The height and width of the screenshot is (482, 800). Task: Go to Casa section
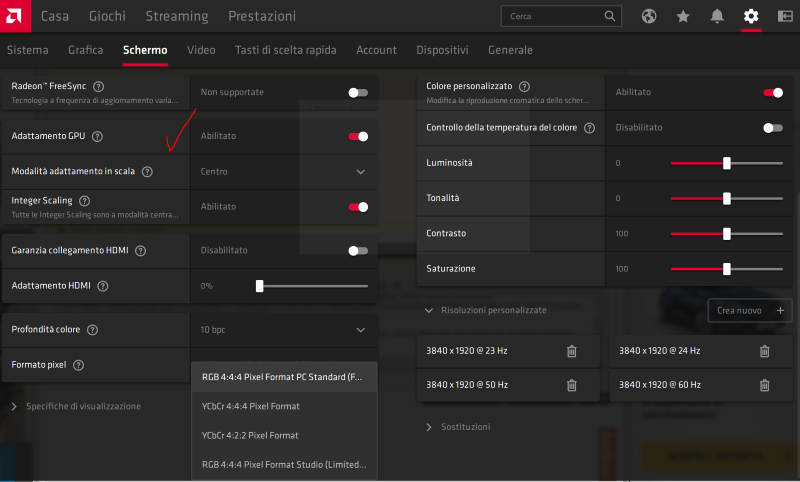55,16
